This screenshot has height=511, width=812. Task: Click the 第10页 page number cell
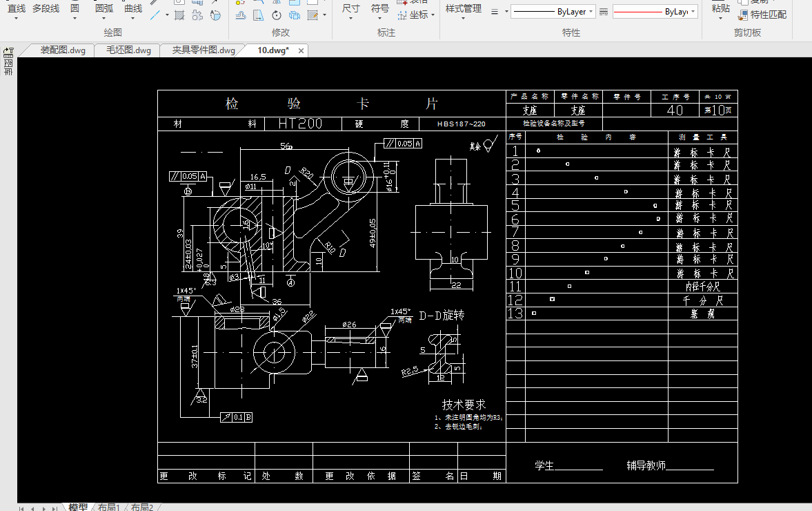(x=718, y=110)
